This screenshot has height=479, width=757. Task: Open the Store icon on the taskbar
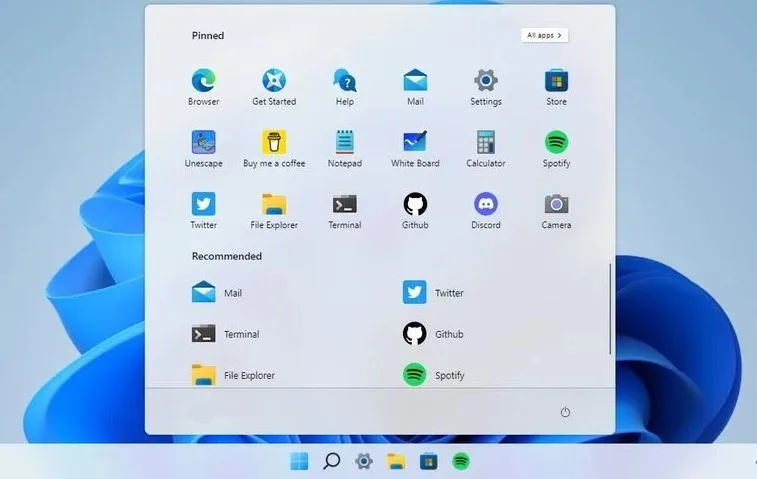(428, 461)
